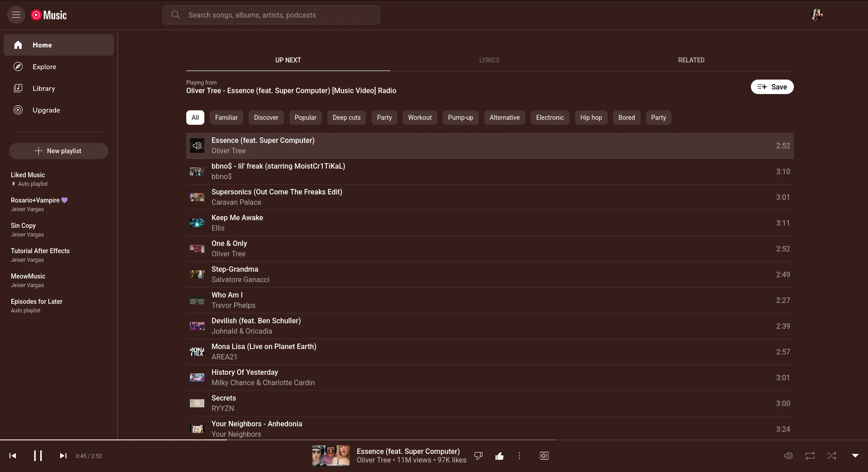Play History Of Yesterday
Image resolution: width=868 pixels, height=472 pixels.
(x=490, y=378)
